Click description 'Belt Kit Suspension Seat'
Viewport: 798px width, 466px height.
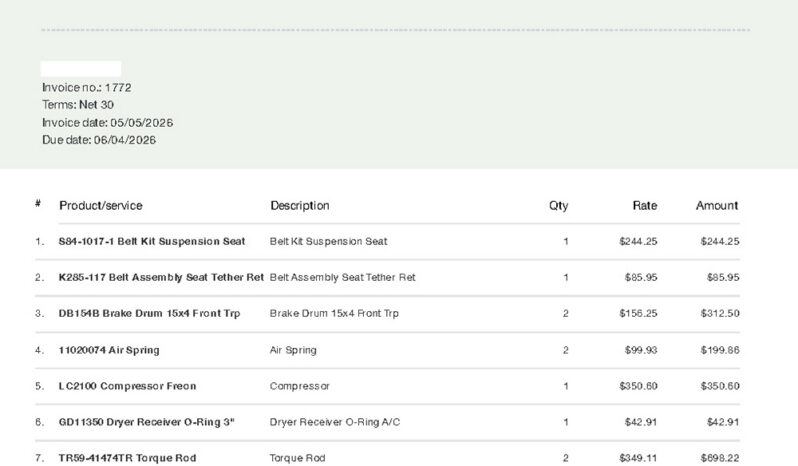click(x=328, y=241)
